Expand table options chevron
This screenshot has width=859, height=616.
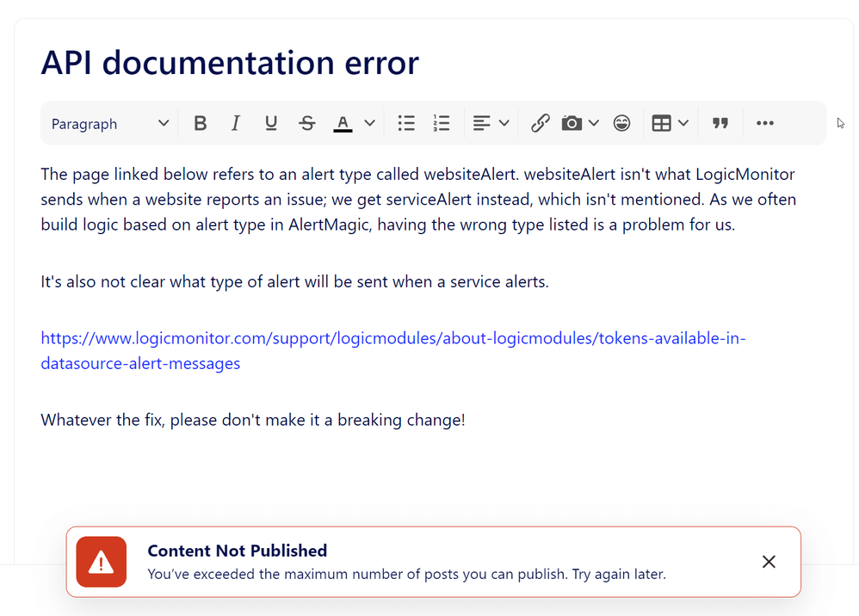(683, 123)
